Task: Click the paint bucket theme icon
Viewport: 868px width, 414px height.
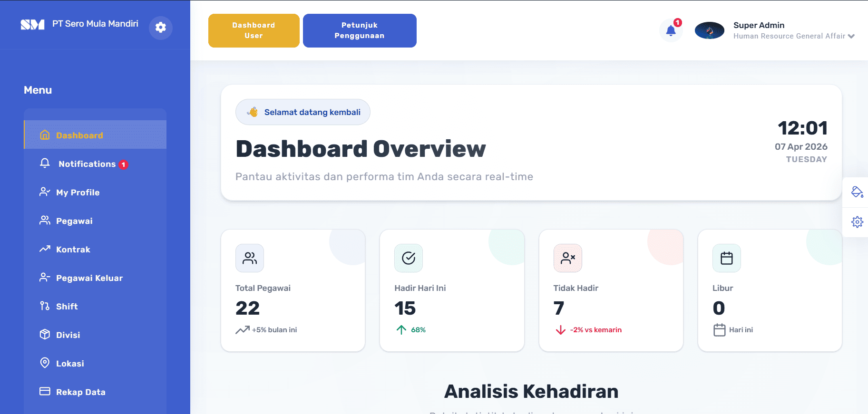Action: [x=857, y=192]
